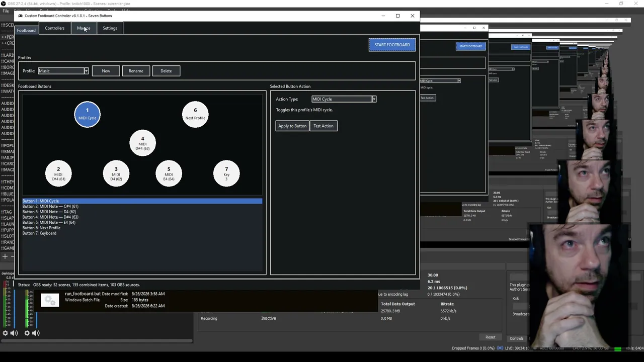Select list row 'Button 7: Keyboard'
The width and height of the screenshot is (644, 362).
pos(142,233)
